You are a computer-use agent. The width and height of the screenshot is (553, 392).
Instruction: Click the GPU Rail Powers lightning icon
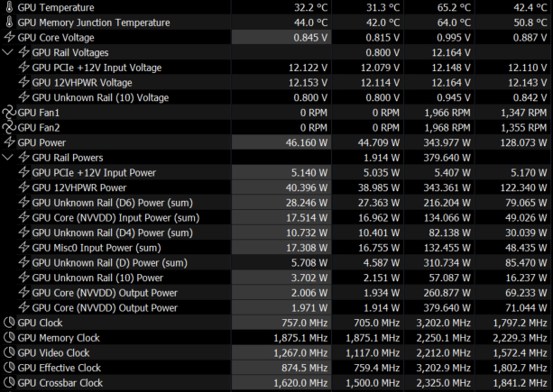pos(24,158)
